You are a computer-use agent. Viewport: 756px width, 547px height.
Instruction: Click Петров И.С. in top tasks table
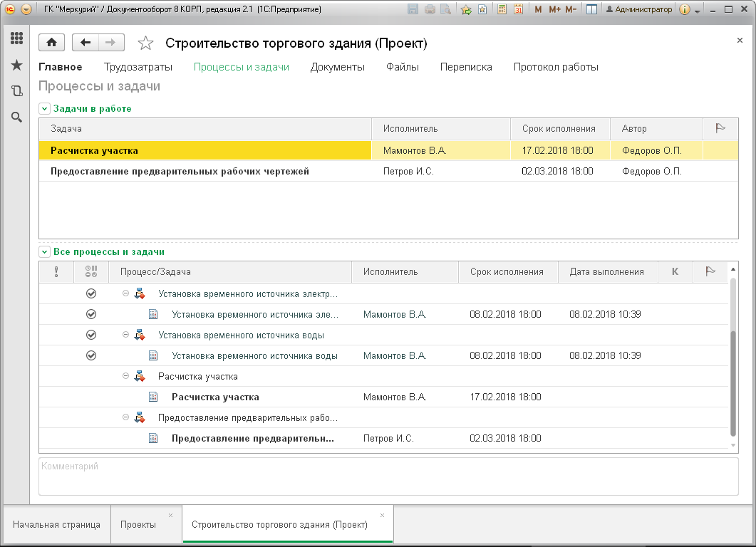point(408,171)
